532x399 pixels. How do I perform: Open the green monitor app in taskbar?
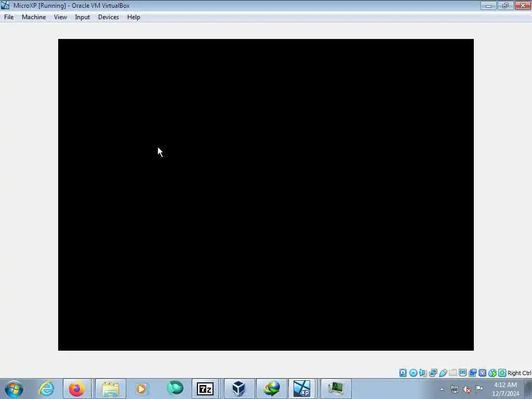[336, 389]
